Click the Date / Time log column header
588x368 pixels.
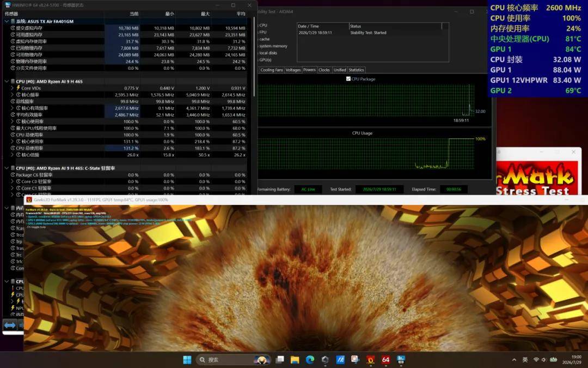click(323, 26)
